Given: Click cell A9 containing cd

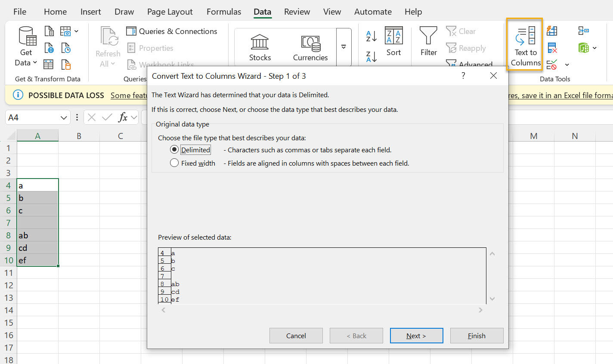Looking at the screenshot, I should (x=37, y=248).
